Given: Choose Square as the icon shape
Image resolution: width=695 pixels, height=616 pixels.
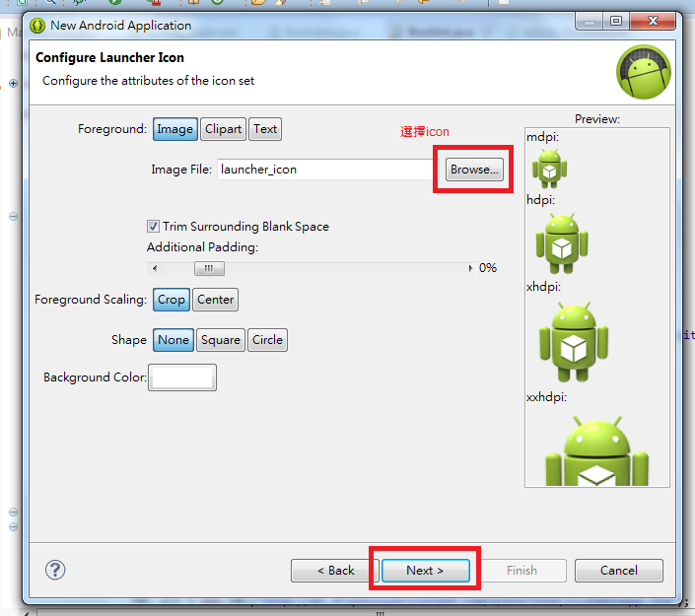Looking at the screenshot, I should click(220, 340).
